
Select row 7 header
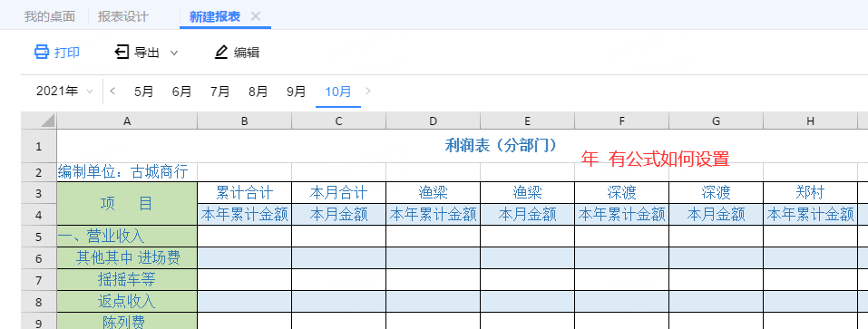[39, 280]
